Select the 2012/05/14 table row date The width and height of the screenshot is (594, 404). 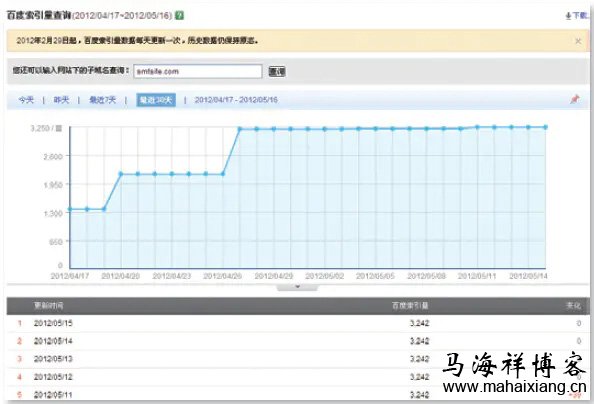[x=53, y=341]
